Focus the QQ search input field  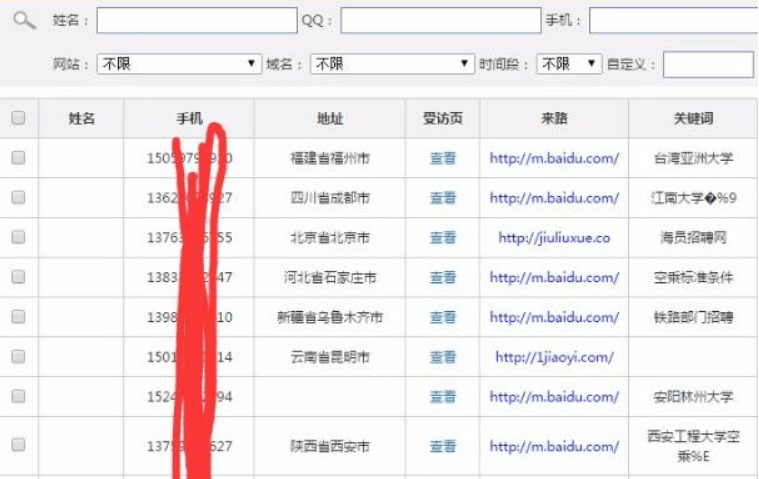[441, 20]
